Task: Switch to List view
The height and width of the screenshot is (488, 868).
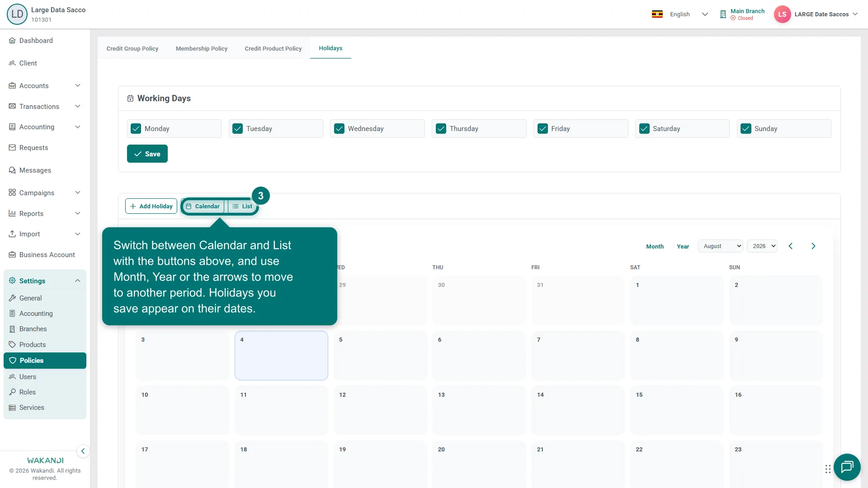Action: 242,206
